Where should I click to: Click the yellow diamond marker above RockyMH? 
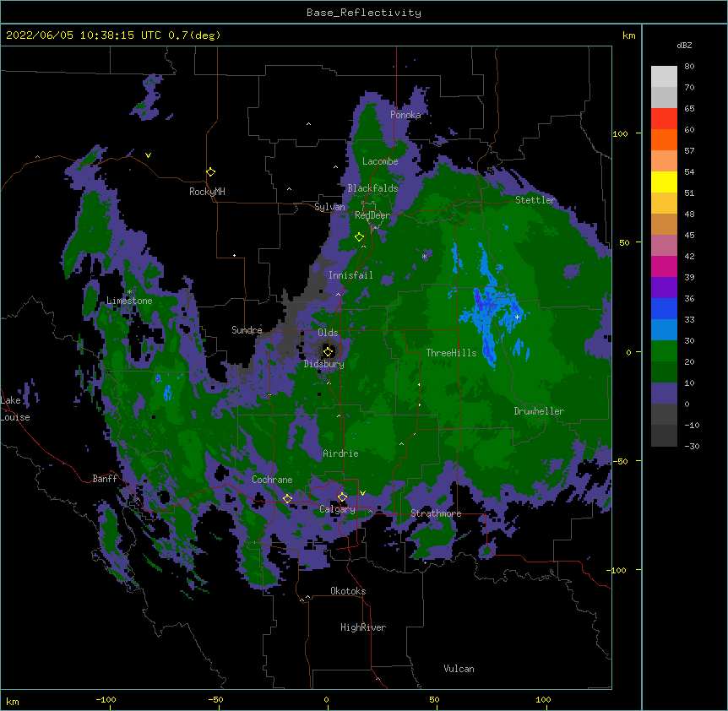click(211, 172)
